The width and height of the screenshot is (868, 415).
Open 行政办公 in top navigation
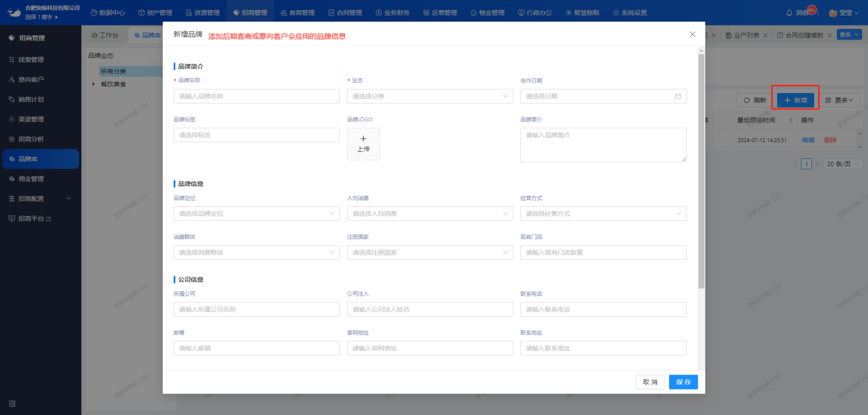click(535, 13)
